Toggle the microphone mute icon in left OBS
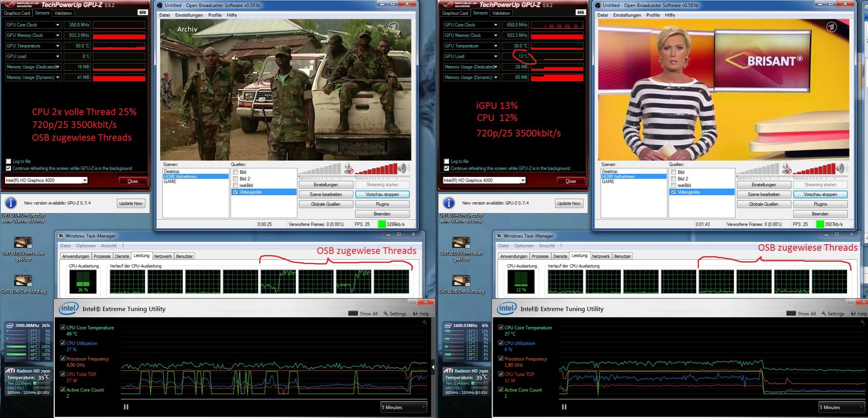This screenshot has height=418, width=868. coord(349,168)
